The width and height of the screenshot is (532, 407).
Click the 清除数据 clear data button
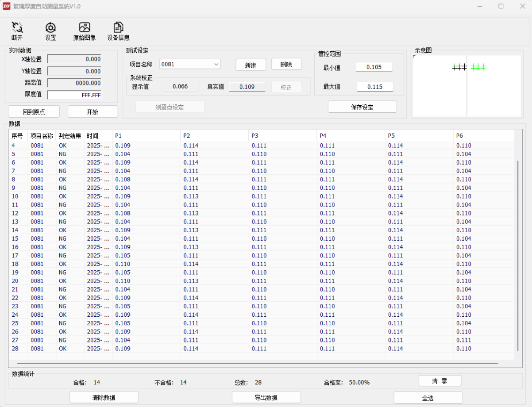104,398
